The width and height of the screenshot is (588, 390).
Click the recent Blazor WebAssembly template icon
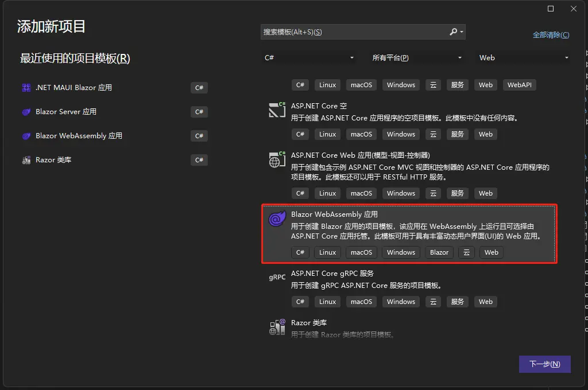[26, 136]
